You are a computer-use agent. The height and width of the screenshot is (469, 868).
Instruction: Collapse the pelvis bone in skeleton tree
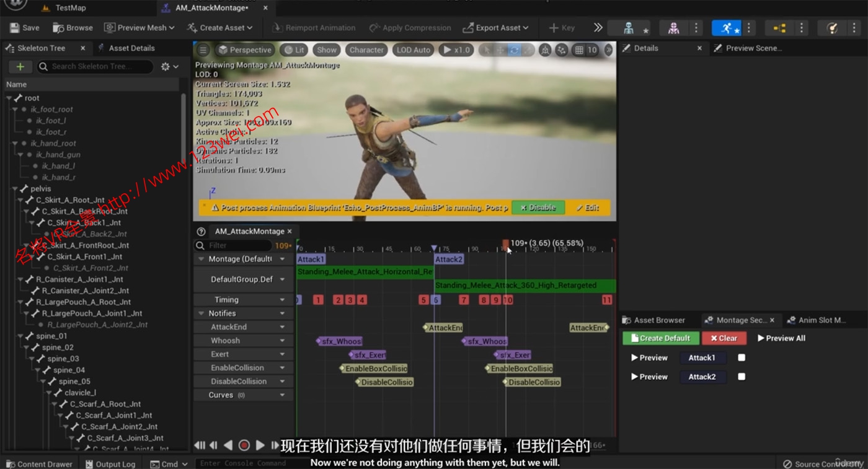16,188
